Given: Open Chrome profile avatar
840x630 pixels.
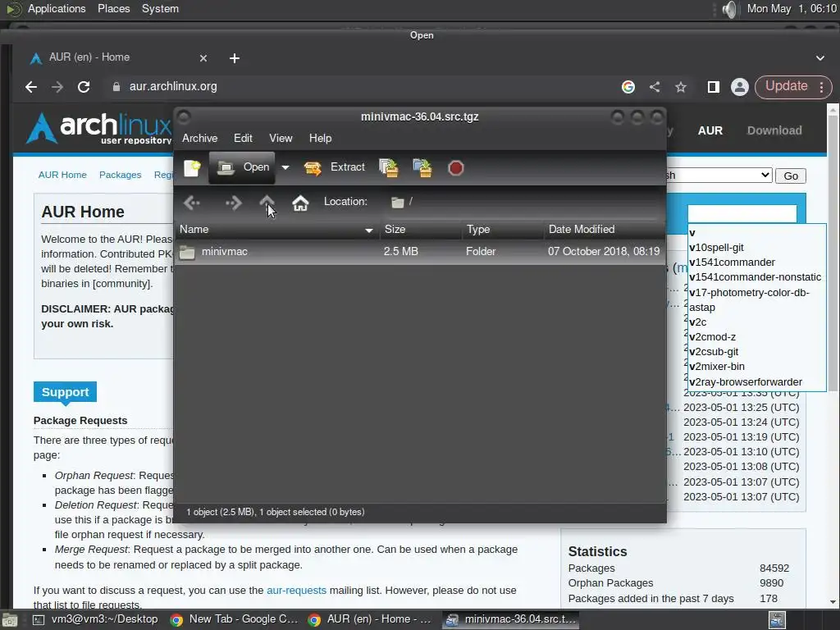Looking at the screenshot, I should pos(740,87).
